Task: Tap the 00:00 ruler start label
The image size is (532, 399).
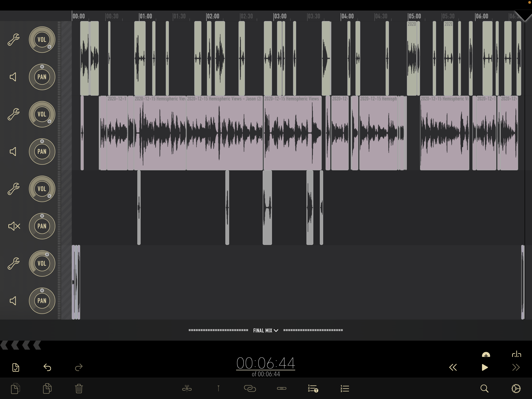Action: click(x=79, y=16)
